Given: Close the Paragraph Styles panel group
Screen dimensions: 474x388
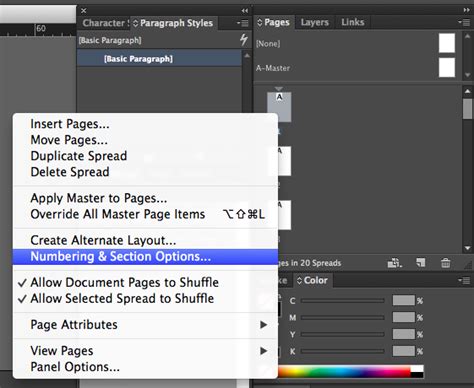Looking at the screenshot, I should tap(84, 11).
